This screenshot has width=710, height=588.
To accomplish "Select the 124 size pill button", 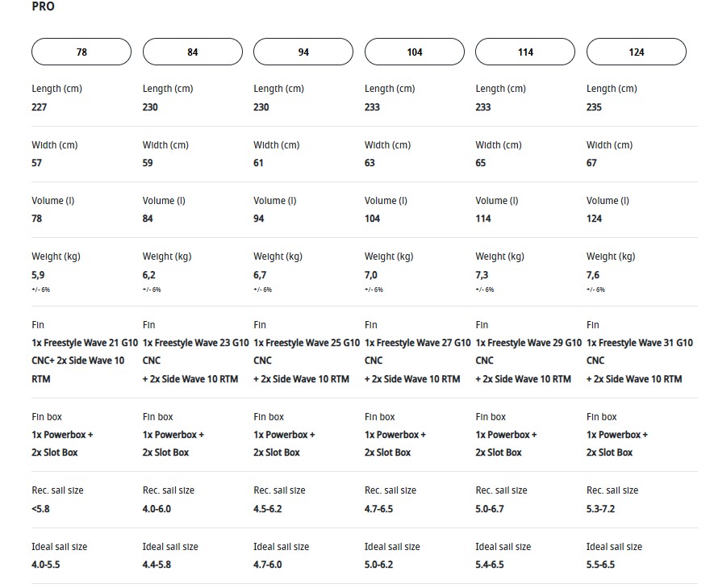I will (x=637, y=52).
